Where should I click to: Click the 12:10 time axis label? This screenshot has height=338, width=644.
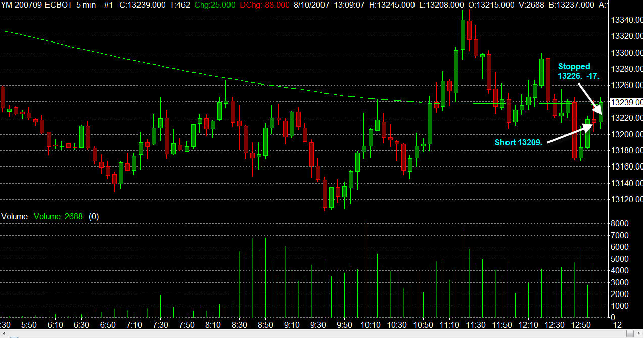point(528,324)
